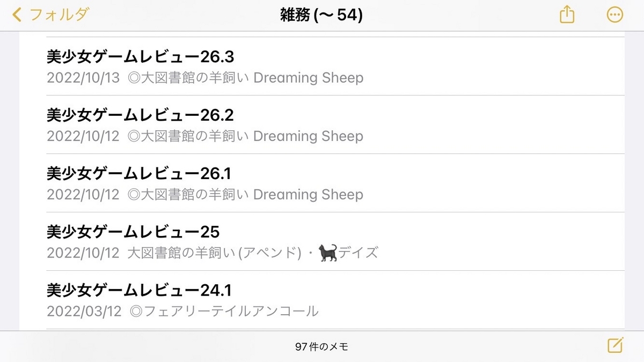Create a new note with compose icon
Screen dimensions: 644x362
(615, 345)
